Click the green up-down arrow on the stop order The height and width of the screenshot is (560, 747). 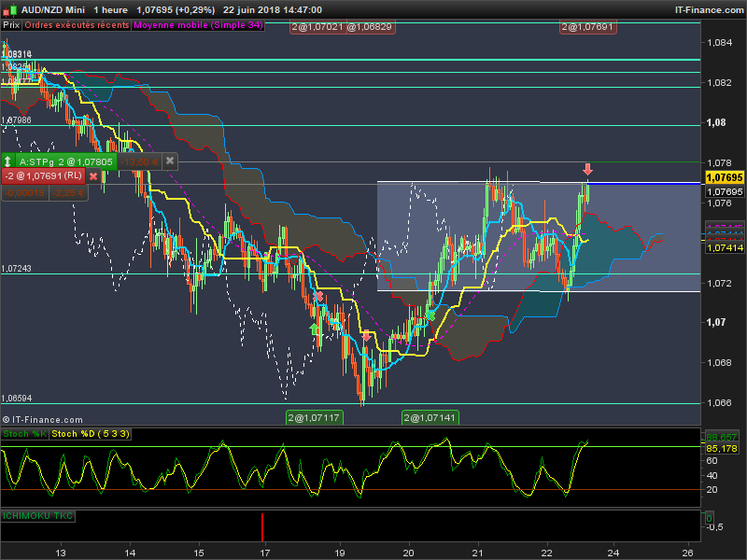(x=8, y=161)
